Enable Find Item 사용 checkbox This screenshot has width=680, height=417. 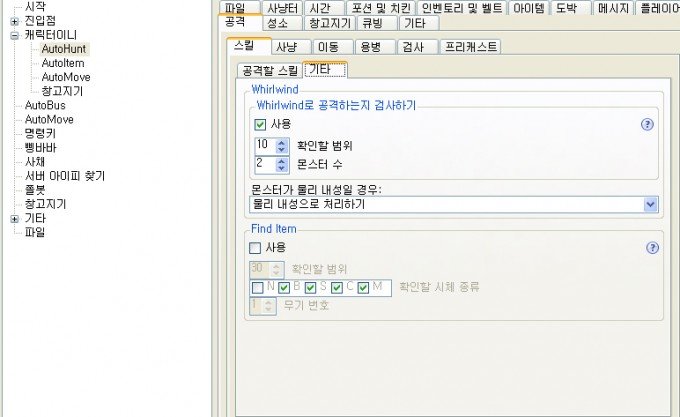(x=255, y=248)
